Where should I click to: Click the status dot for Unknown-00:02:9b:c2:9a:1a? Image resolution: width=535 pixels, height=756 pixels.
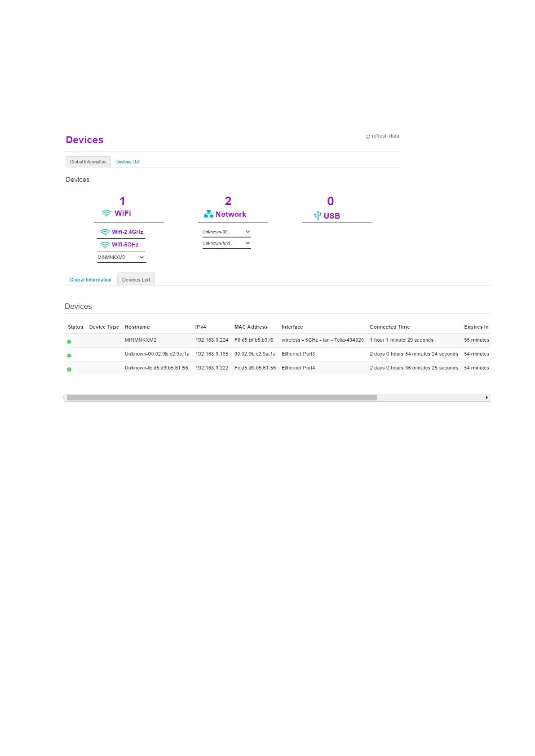69,356
